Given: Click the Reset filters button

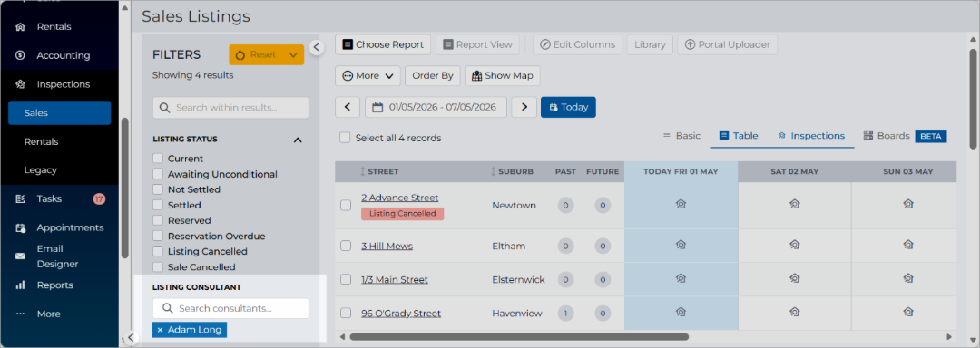Looking at the screenshot, I should (256, 55).
